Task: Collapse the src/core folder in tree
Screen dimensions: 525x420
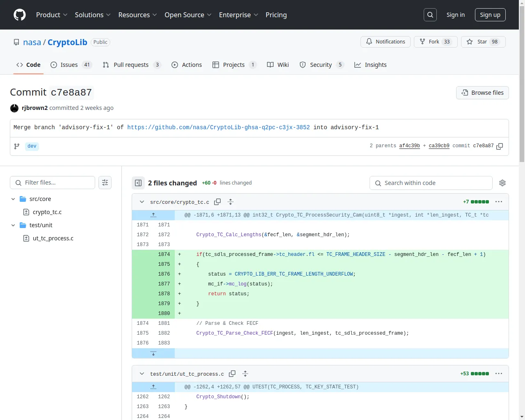Action: pos(13,199)
